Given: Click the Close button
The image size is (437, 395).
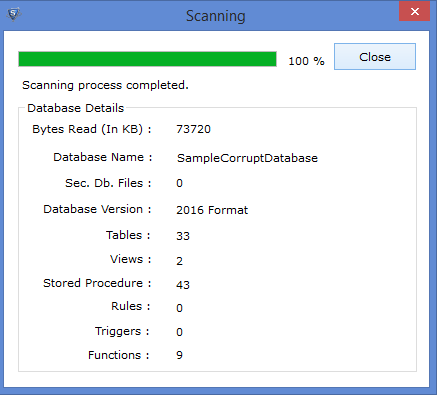Looking at the screenshot, I should click(375, 56).
